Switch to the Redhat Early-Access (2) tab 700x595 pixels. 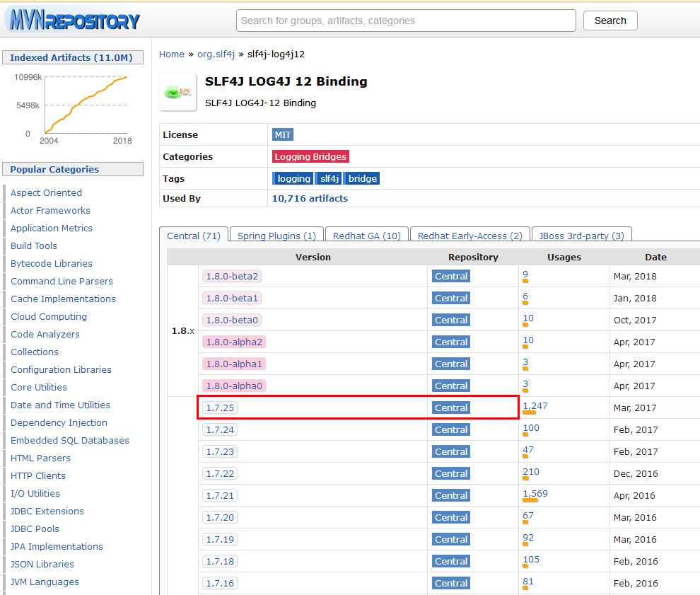(x=469, y=236)
